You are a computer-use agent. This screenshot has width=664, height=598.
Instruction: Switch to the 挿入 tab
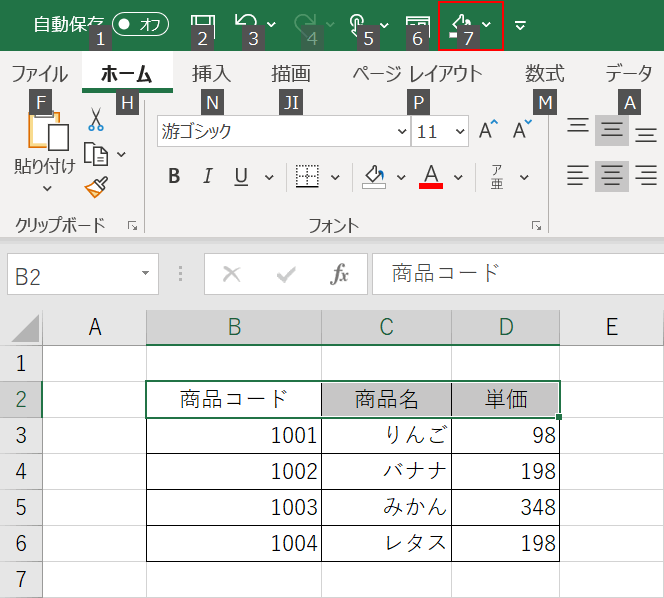tap(212, 74)
